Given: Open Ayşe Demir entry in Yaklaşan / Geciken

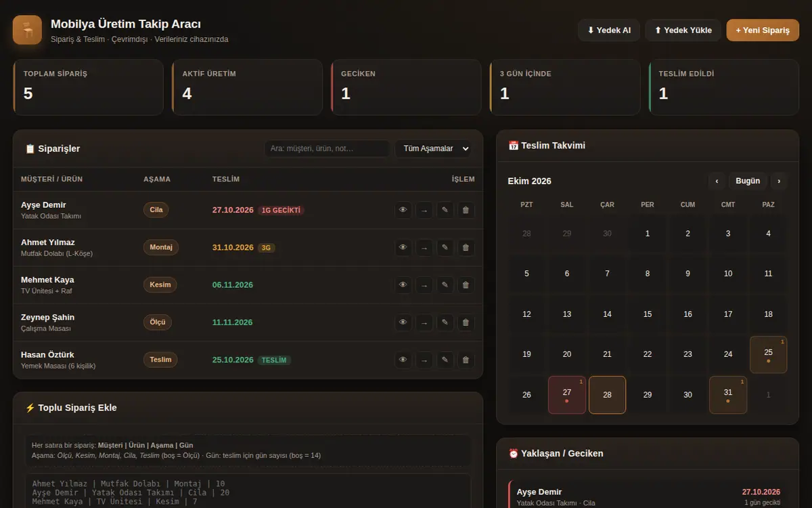Looking at the screenshot, I should click(648, 496).
